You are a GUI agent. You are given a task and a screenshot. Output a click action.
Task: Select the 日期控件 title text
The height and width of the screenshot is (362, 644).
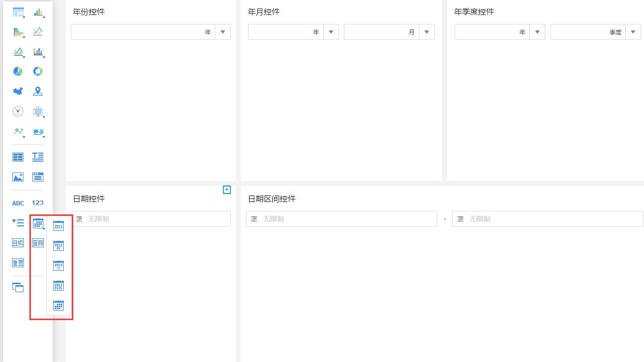click(x=89, y=198)
